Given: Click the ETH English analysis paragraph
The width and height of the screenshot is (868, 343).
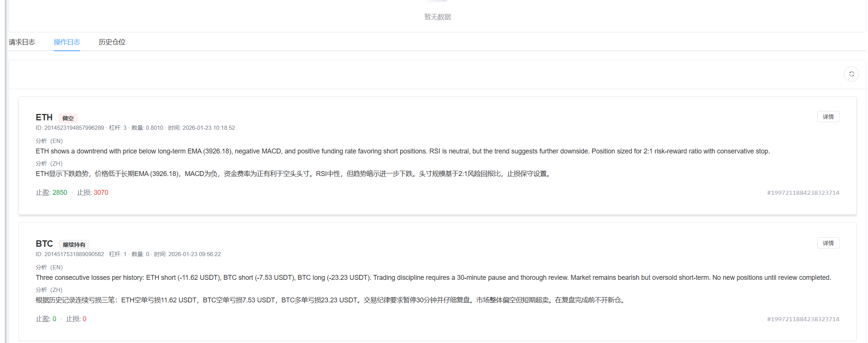Looking at the screenshot, I should point(402,151).
